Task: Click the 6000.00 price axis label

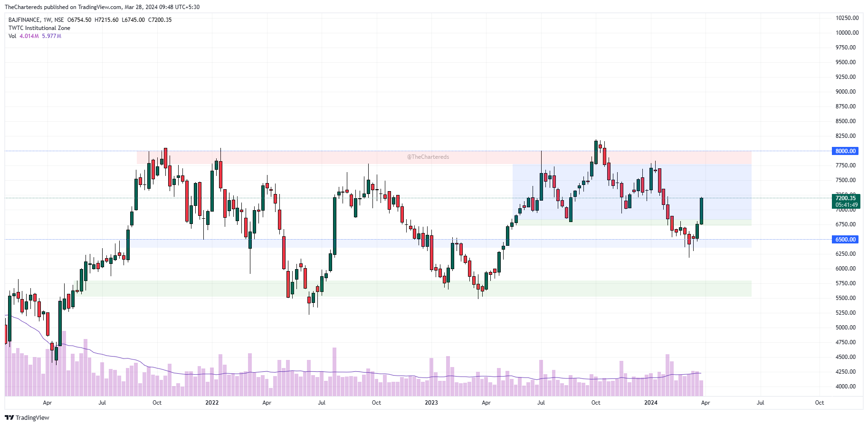Action: coord(846,269)
